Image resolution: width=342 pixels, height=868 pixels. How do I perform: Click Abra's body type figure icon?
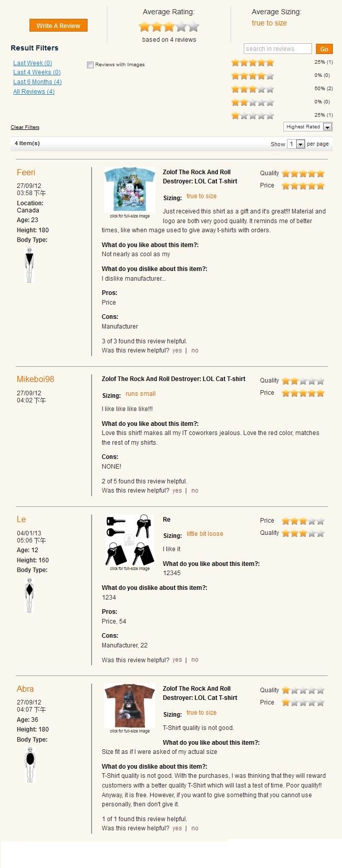click(x=30, y=765)
